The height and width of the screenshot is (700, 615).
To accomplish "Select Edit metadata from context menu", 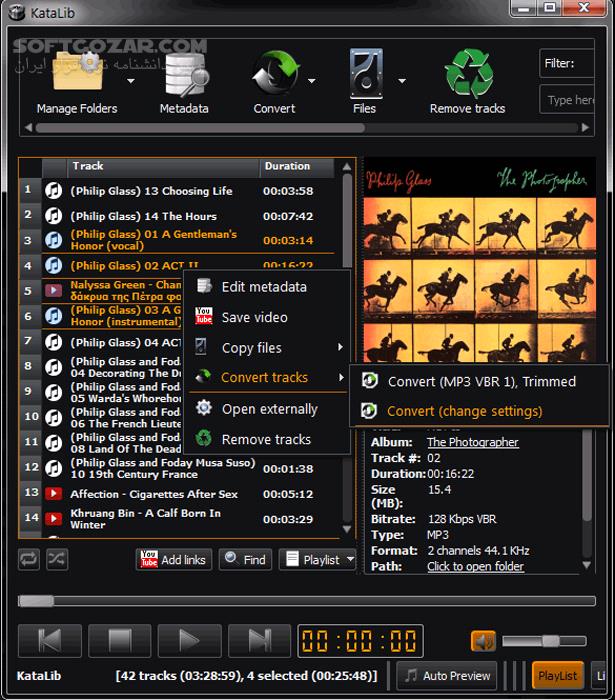I will click(x=264, y=287).
